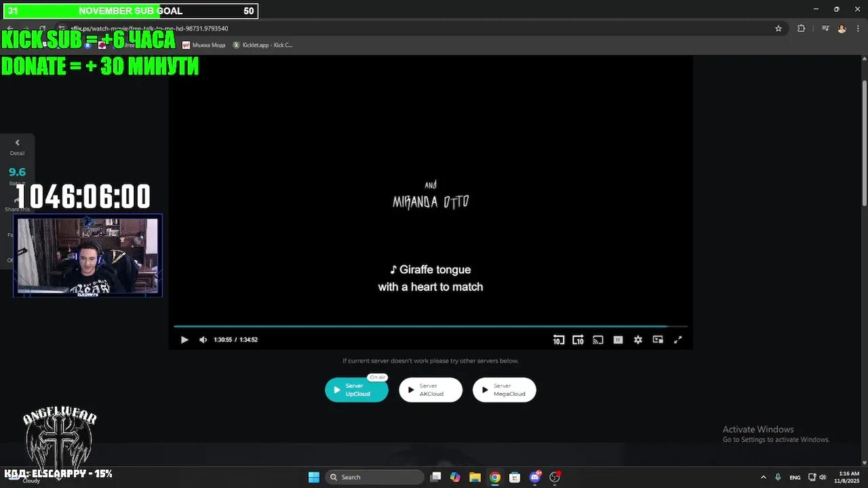The height and width of the screenshot is (488, 868).
Task: Switch to Server MegaCloud
Action: (x=505, y=390)
